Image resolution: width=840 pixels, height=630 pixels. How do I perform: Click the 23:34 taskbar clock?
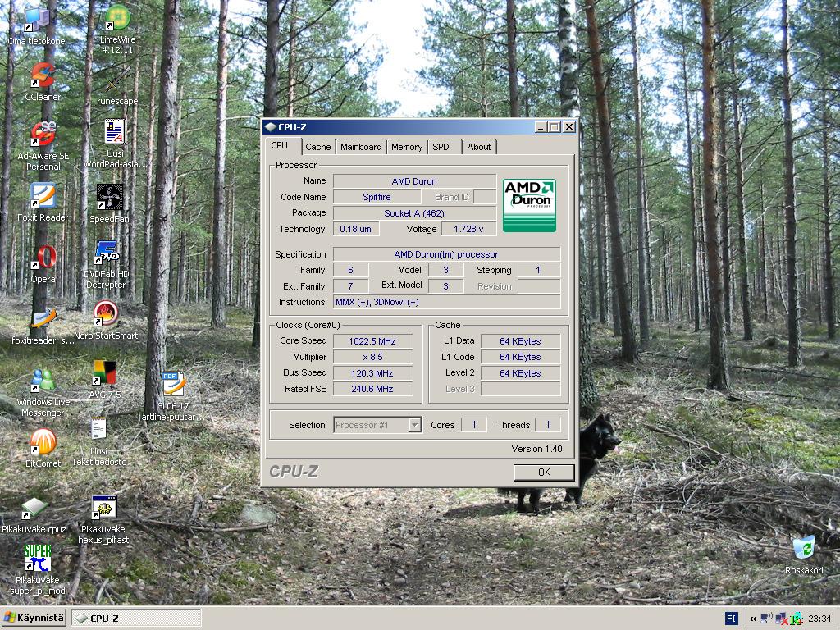coord(819,619)
